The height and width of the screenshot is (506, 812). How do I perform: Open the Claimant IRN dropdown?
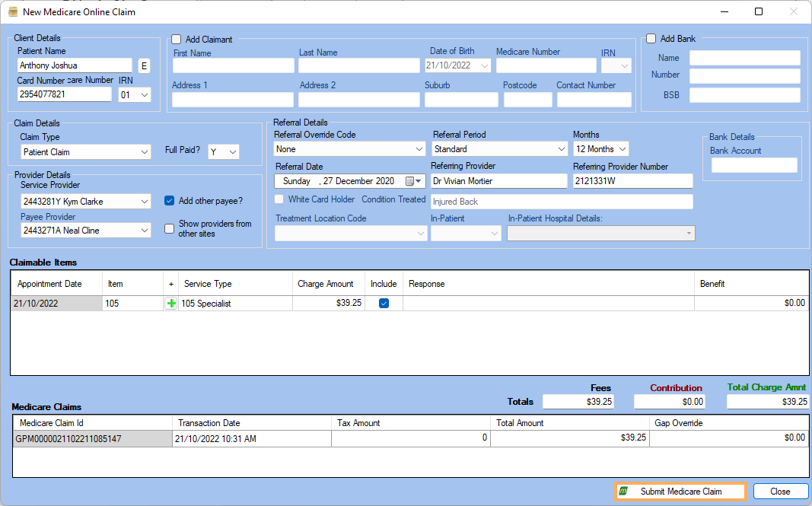coord(625,65)
